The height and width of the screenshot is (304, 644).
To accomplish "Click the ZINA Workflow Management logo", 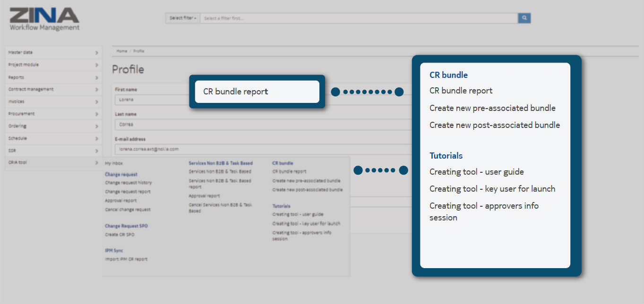I will (x=44, y=19).
